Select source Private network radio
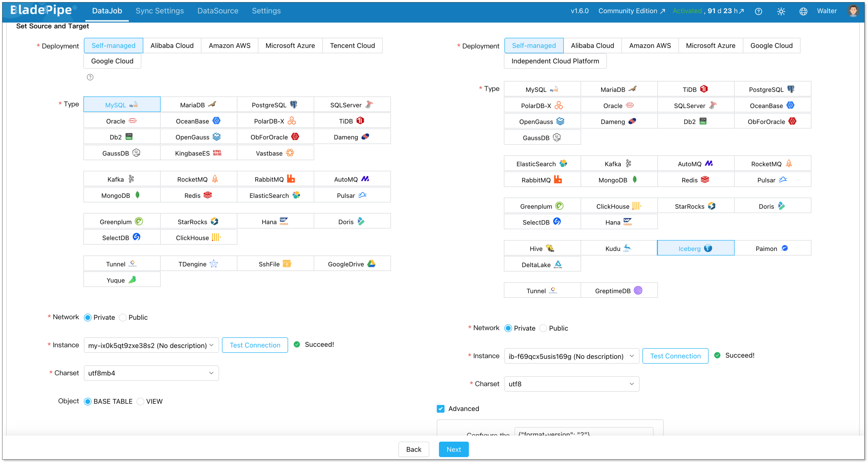This screenshot has width=868, height=463. 88,317
